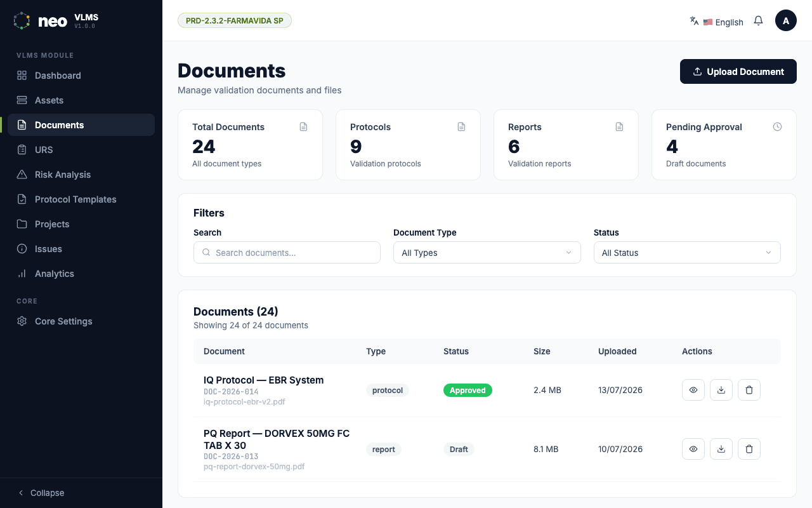
Task: Click the 8.1 MB size value
Action: tap(546, 450)
